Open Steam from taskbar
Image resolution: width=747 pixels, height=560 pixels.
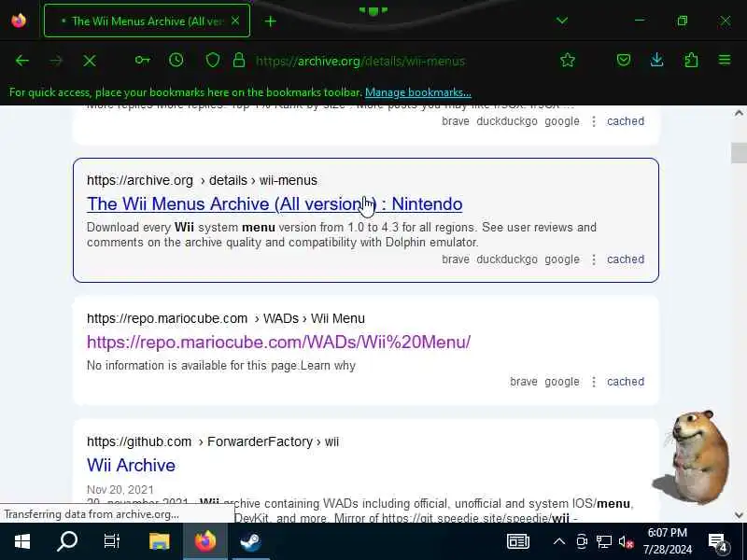coord(250,541)
